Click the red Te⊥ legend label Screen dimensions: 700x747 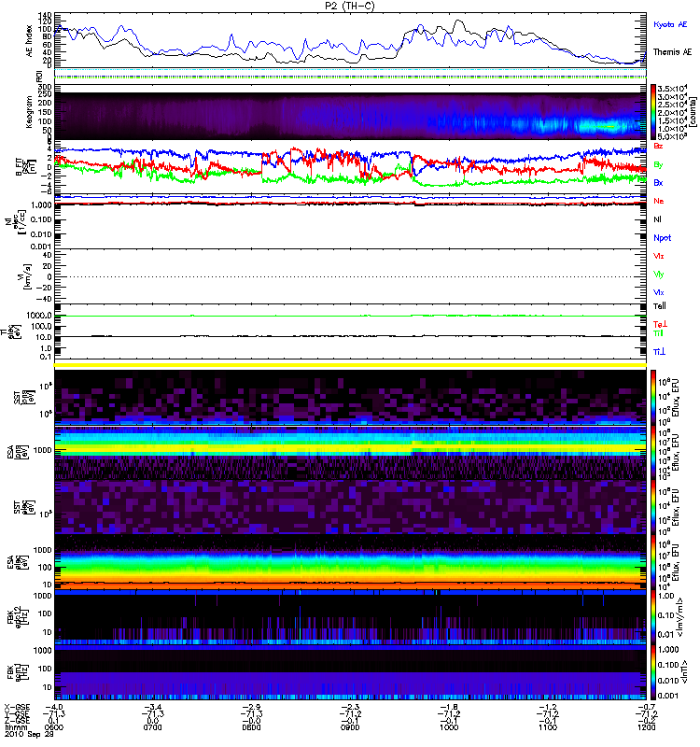660,324
